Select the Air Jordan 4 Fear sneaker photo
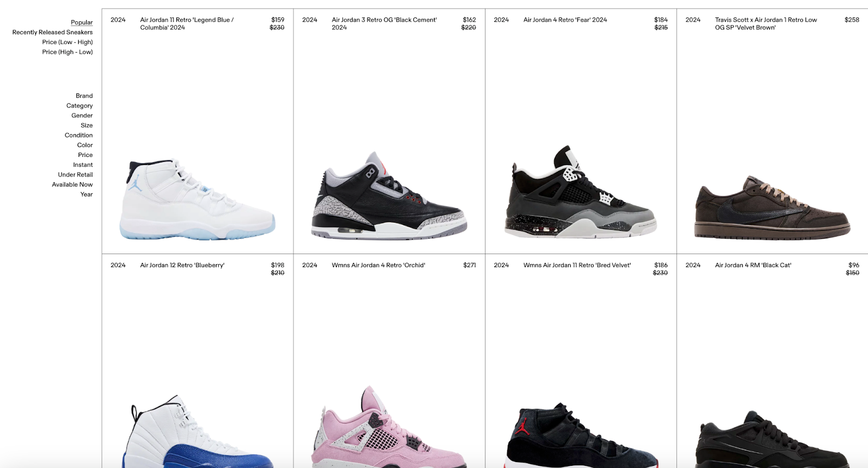The height and width of the screenshot is (468, 868). point(581,192)
